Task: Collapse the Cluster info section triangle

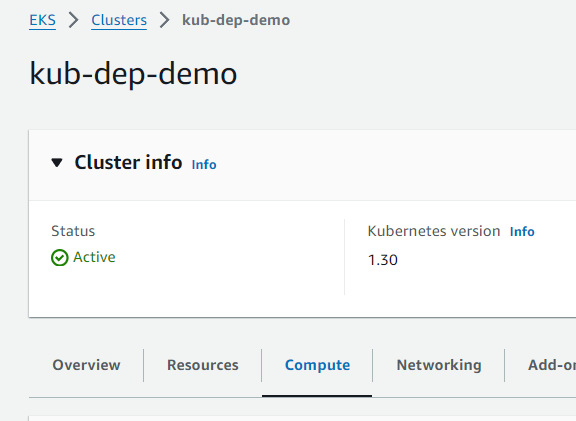Action: pos(57,162)
